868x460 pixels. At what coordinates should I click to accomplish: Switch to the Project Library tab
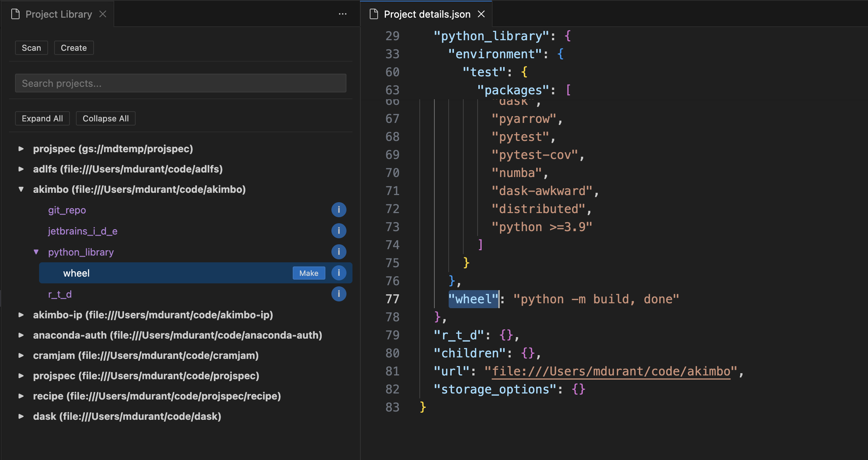coord(59,14)
